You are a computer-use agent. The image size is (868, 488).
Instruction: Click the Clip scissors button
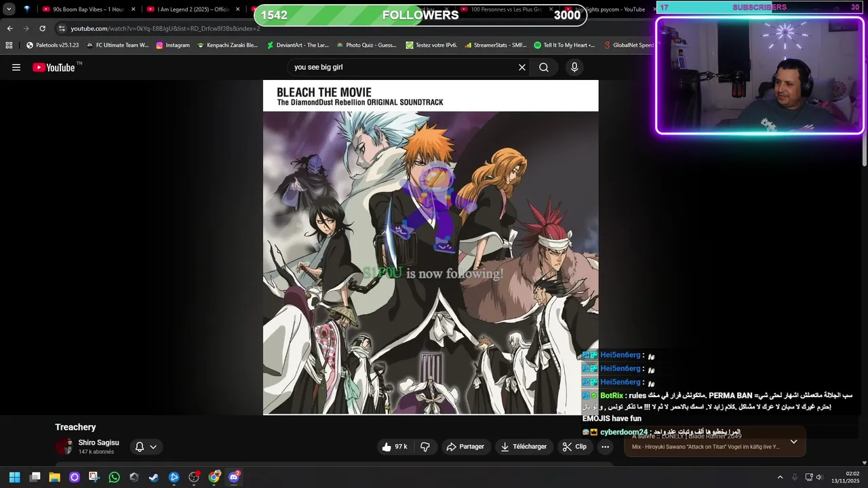pyautogui.click(x=574, y=447)
